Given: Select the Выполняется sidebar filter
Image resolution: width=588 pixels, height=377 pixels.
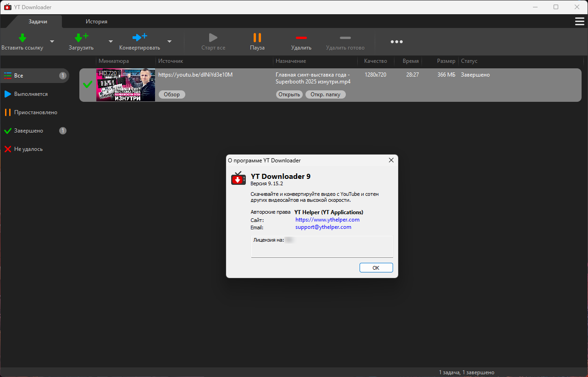Looking at the screenshot, I should click(x=35, y=94).
